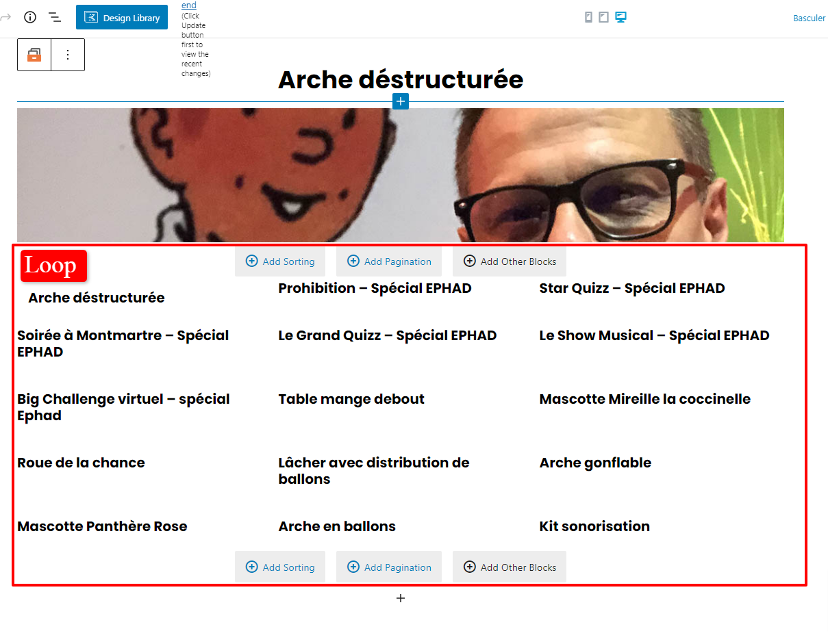Select Arche en ballons title
828x644 pixels.
coord(337,526)
